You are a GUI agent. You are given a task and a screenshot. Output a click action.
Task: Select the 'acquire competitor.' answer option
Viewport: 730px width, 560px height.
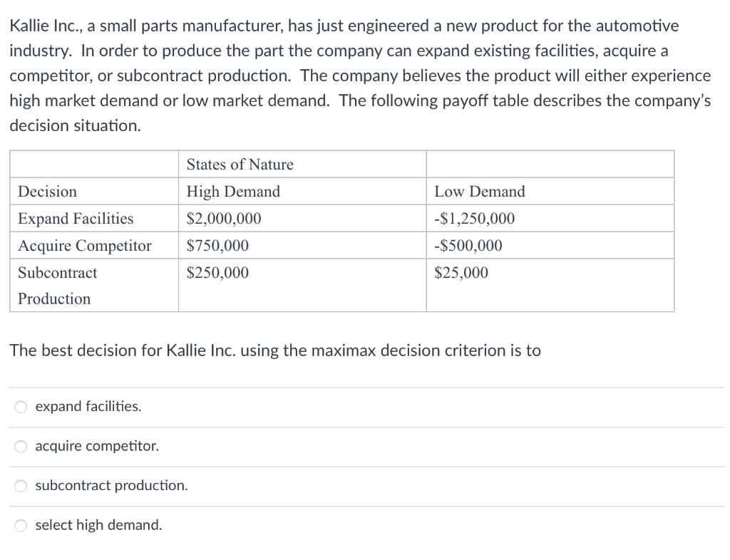pos(21,446)
